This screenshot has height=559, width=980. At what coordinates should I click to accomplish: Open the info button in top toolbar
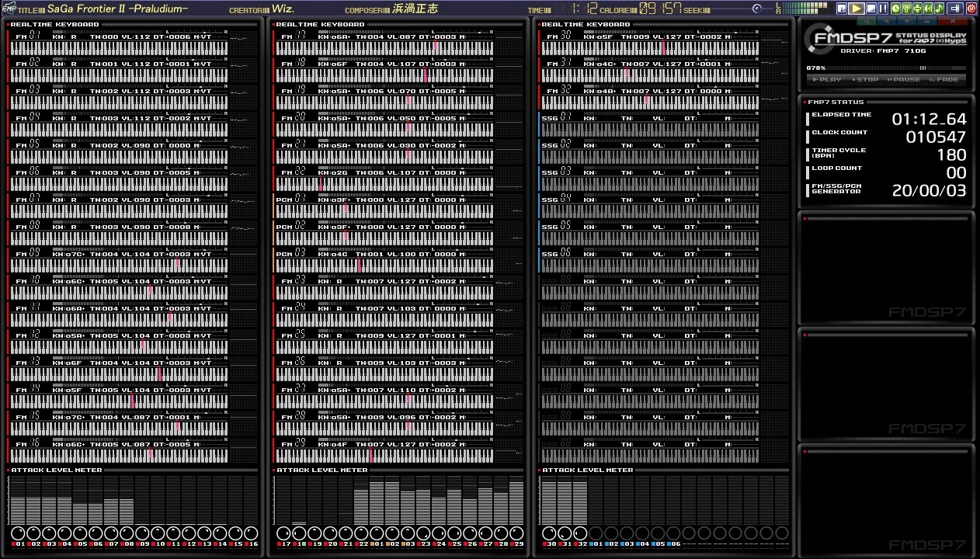842,9
